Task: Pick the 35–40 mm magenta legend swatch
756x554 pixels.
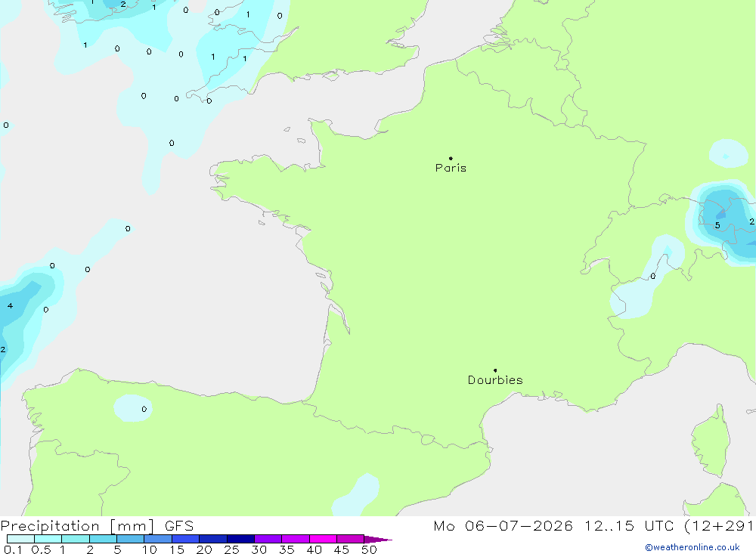Action: click(x=295, y=539)
